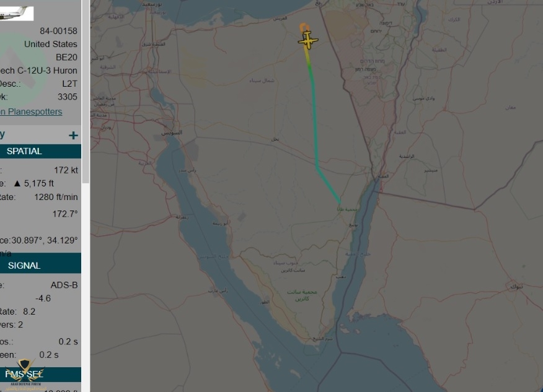Click the BE20 aircraft type code
The height and width of the screenshot is (392, 543).
coord(66,58)
